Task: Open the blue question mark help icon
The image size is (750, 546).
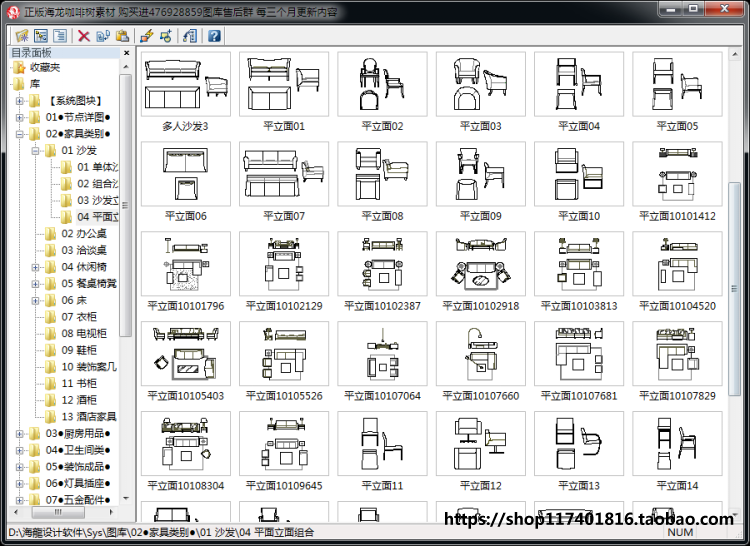Action: point(214,36)
